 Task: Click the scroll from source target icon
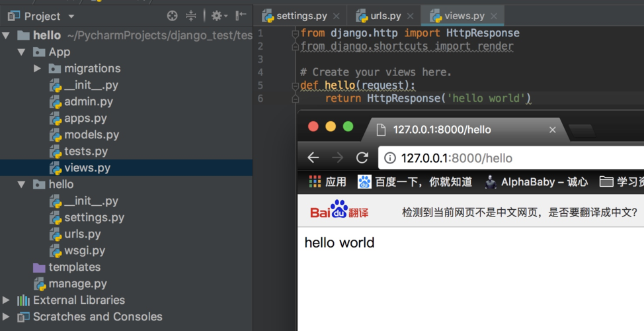click(x=173, y=16)
